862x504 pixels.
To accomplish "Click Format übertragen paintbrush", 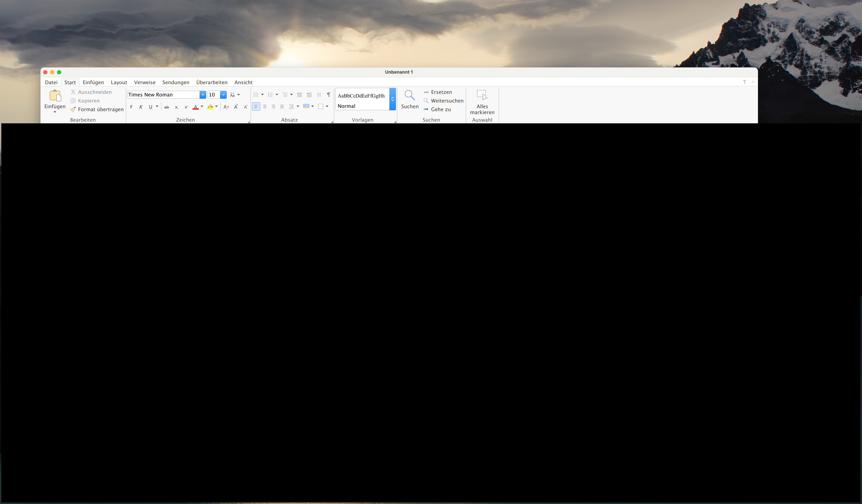I will pyautogui.click(x=97, y=109).
